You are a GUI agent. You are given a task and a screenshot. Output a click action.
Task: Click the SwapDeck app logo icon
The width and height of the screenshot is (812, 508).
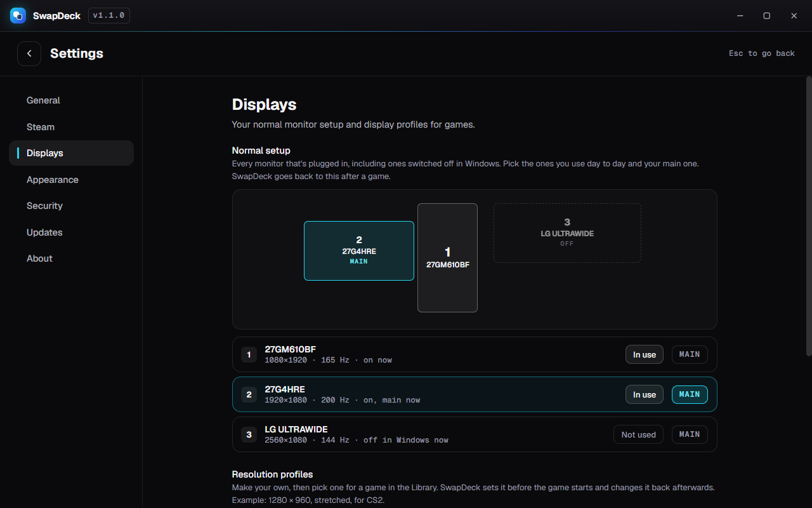(18, 15)
